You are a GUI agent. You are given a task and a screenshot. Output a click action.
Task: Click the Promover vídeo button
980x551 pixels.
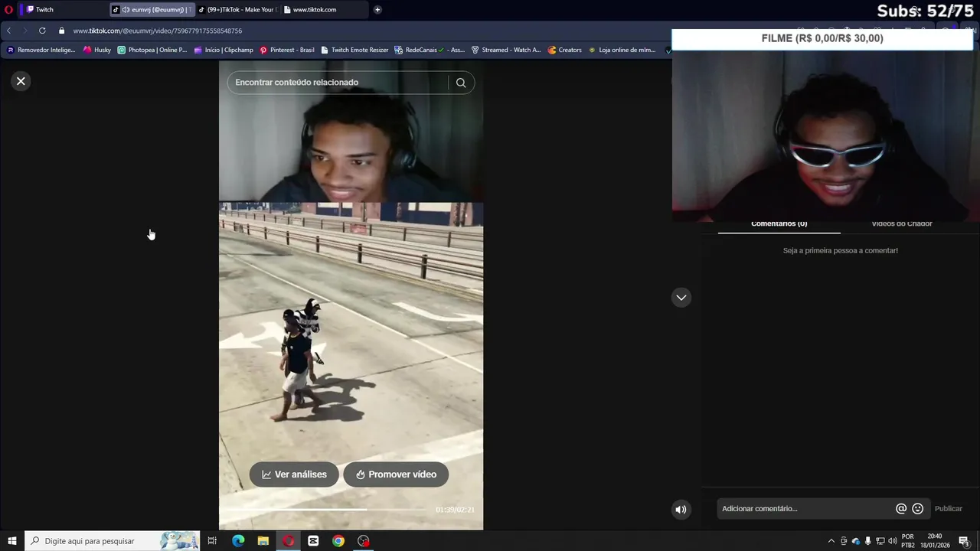coord(396,474)
